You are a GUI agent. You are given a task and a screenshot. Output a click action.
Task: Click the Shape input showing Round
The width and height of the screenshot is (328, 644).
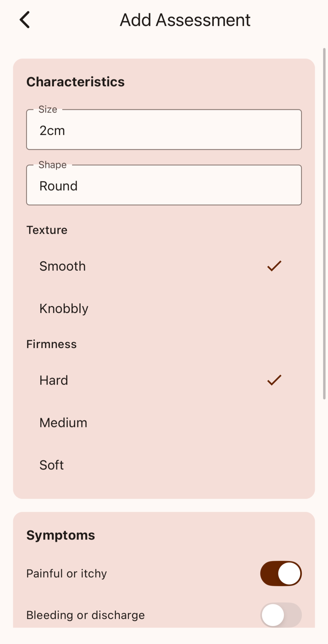[x=164, y=185]
